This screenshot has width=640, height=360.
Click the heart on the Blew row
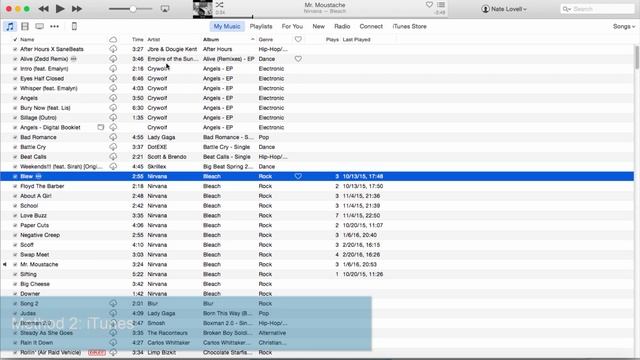coord(298,176)
